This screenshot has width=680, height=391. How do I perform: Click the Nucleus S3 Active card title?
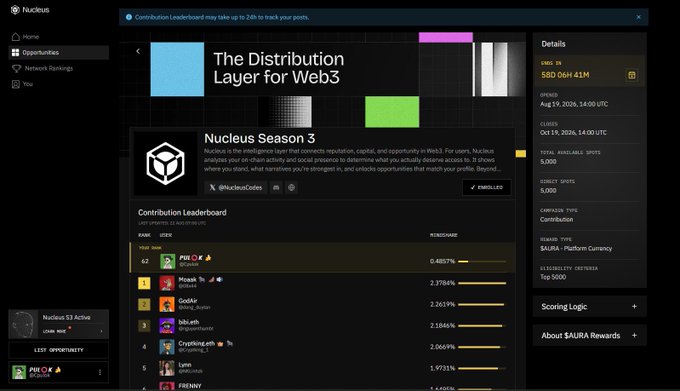pyautogui.click(x=66, y=317)
